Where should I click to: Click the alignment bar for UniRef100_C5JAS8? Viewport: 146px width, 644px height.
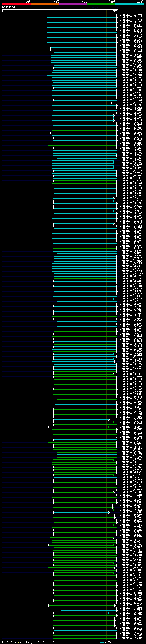pyautogui.click(x=83, y=299)
